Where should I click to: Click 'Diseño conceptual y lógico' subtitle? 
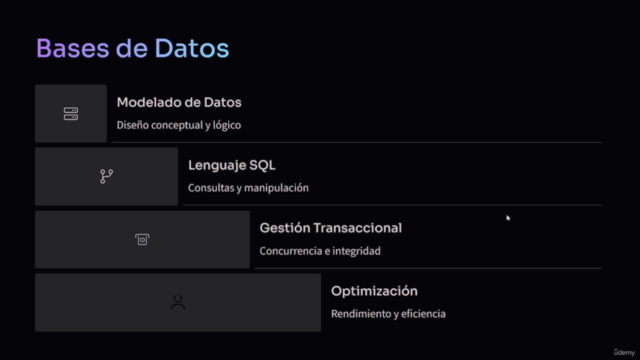coord(179,125)
